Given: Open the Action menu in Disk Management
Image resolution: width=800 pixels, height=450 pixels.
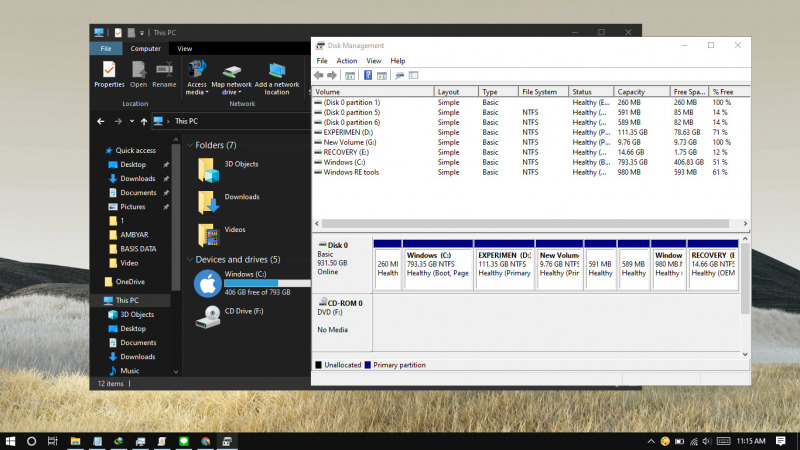Looking at the screenshot, I should 346,61.
